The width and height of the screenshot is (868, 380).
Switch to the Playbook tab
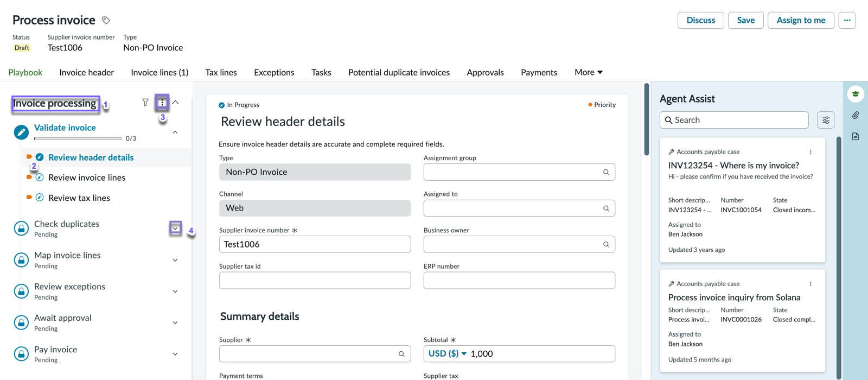[x=25, y=72]
